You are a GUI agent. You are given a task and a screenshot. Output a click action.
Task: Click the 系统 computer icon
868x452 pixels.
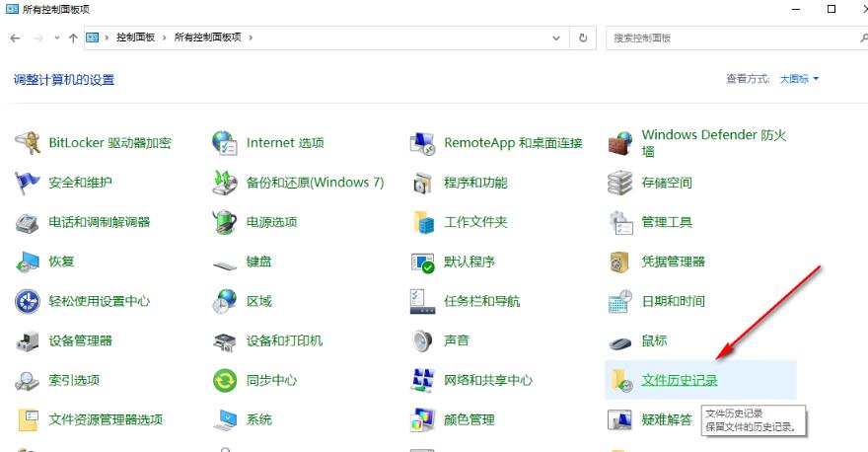pyautogui.click(x=225, y=419)
